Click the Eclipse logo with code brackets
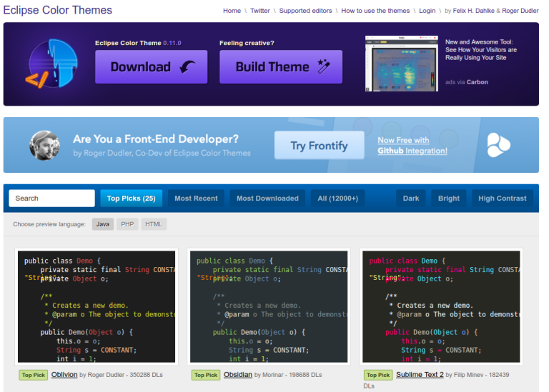The image size is (549, 392). coord(51,64)
